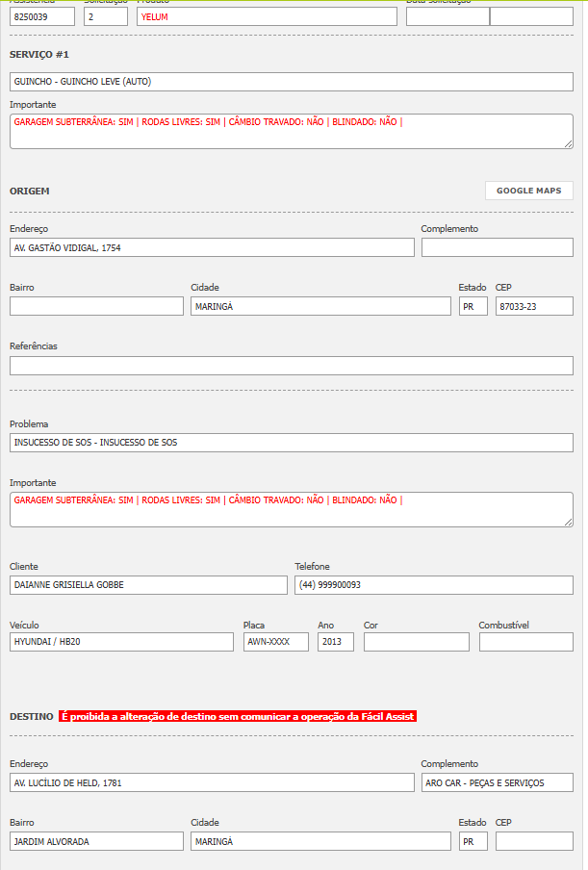Click the Produto field containing YELUM
Viewport: 588px width, 870px height.
click(267, 16)
